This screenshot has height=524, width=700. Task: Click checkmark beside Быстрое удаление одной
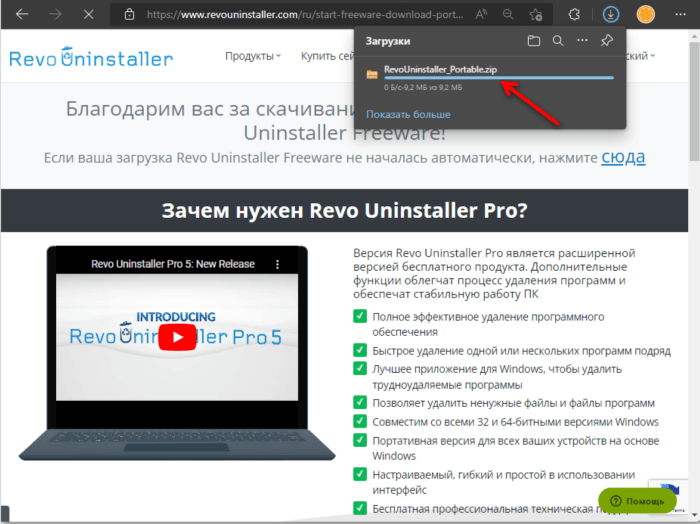coord(360,350)
